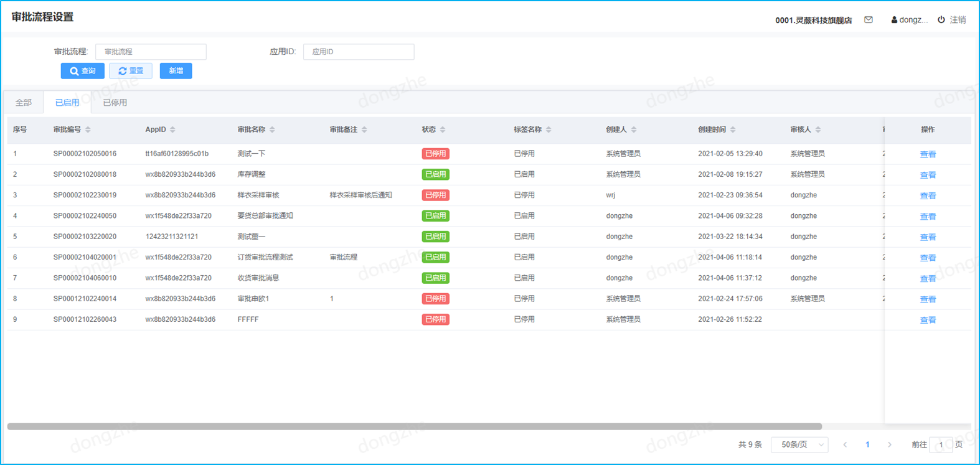Sort by 创建人 column arrows
The width and height of the screenshot is (980, 465).
pyautogui.click(x=634, y=129)
